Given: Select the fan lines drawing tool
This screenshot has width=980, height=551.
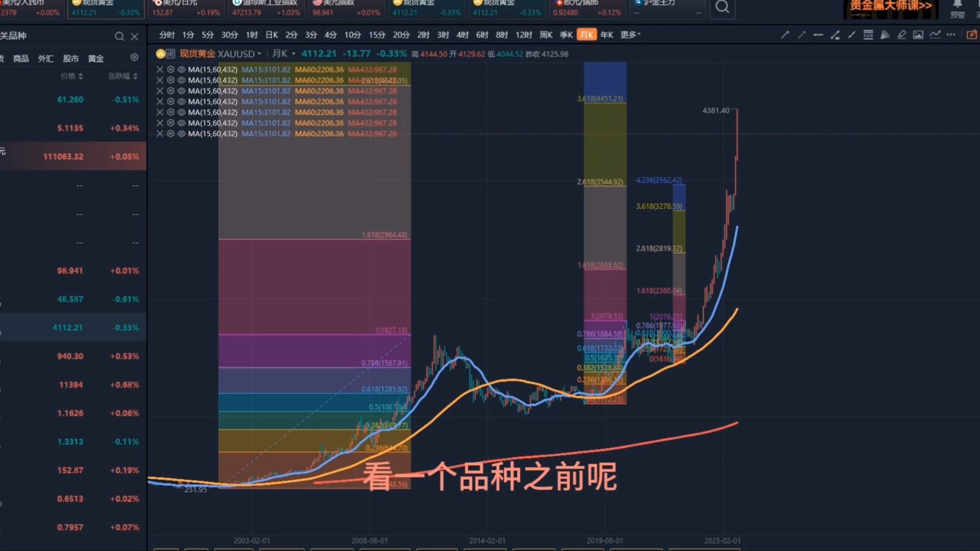Looking at the screenshot, I should [885, 35].
